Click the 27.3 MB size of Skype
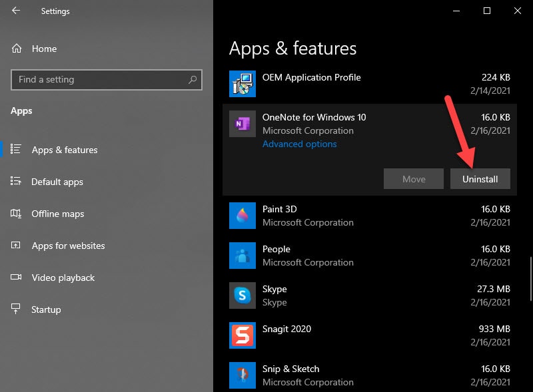Viewport: 533px width, 392px height. click(x=494, y=289)
